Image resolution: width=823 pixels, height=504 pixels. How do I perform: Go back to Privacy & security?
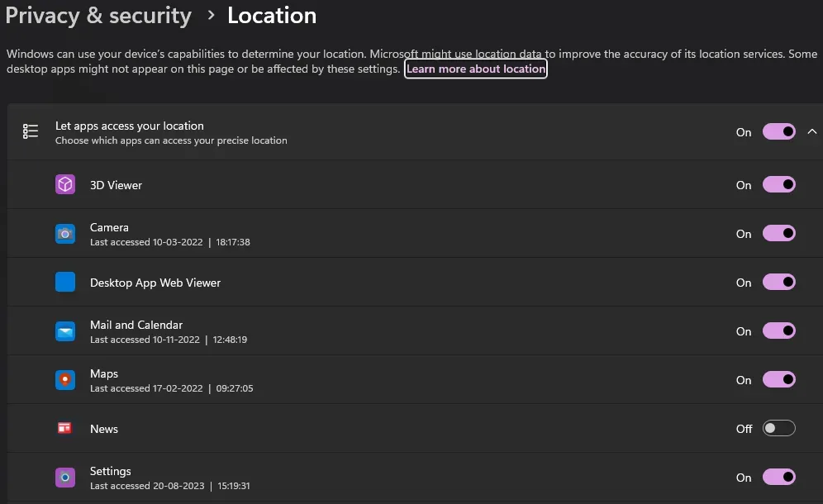[x=98, y=16]
